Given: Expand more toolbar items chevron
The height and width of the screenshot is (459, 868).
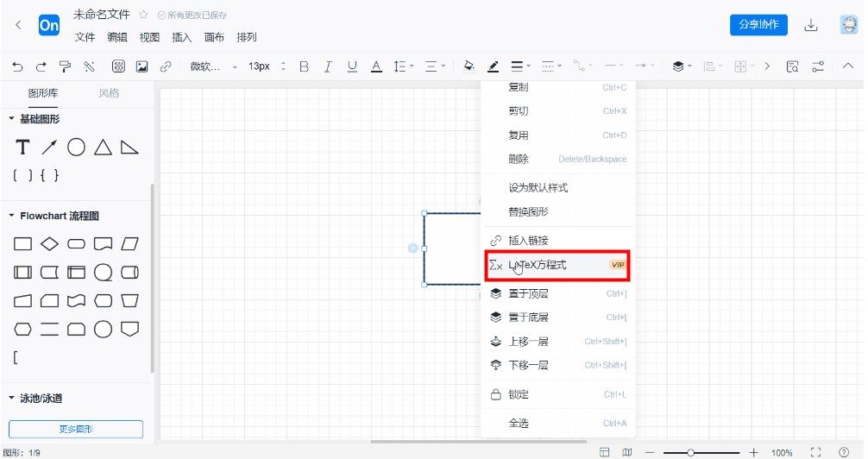Looking at the screenshot, I should tap(767, 66).
